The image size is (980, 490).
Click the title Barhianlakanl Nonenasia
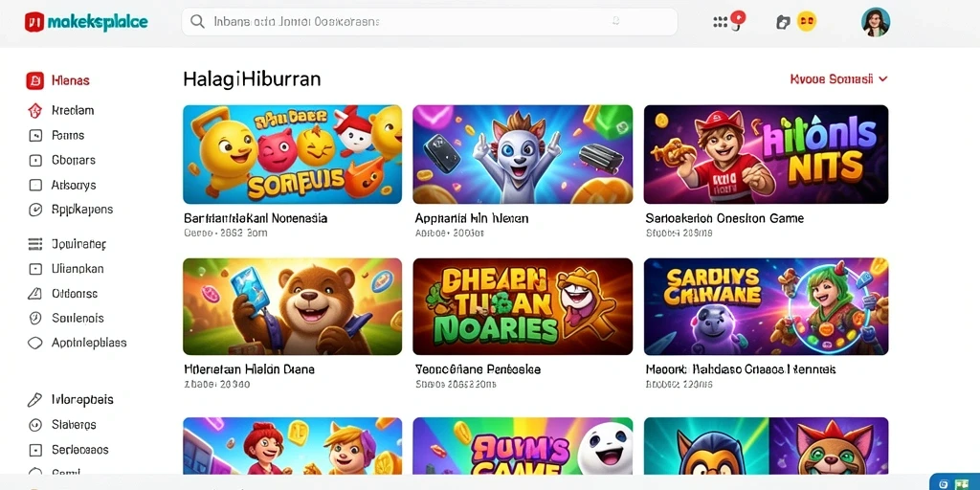[x=256, y=219]
